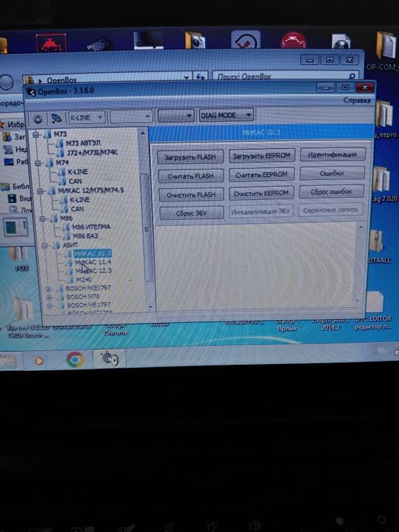The width and height of the screenshot is (399, 532).
Task: Click the Поиск: OpenBox search field
Action: pyautogui.click(x=285, y=76)
